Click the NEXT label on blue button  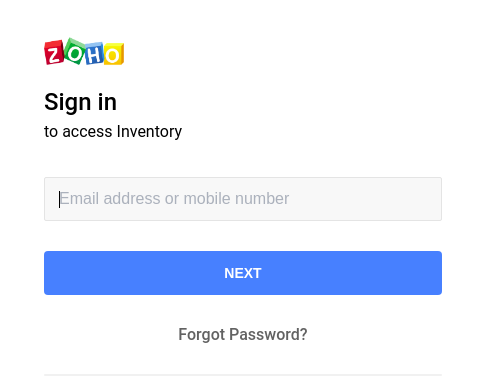(x=243, y=273)
